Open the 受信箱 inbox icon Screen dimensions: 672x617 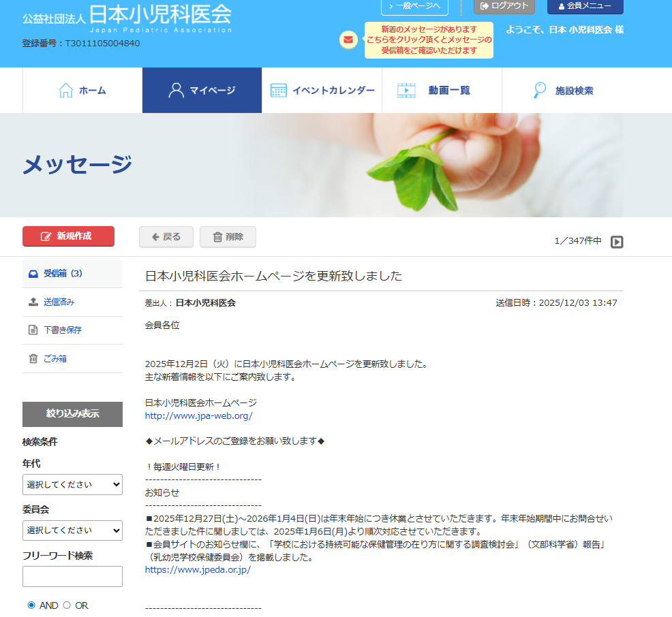[34, 273]
